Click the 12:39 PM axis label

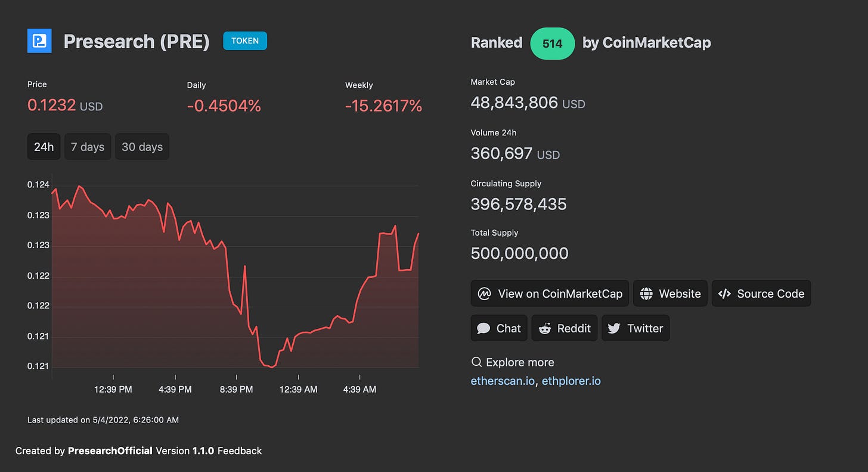point(113,389)
